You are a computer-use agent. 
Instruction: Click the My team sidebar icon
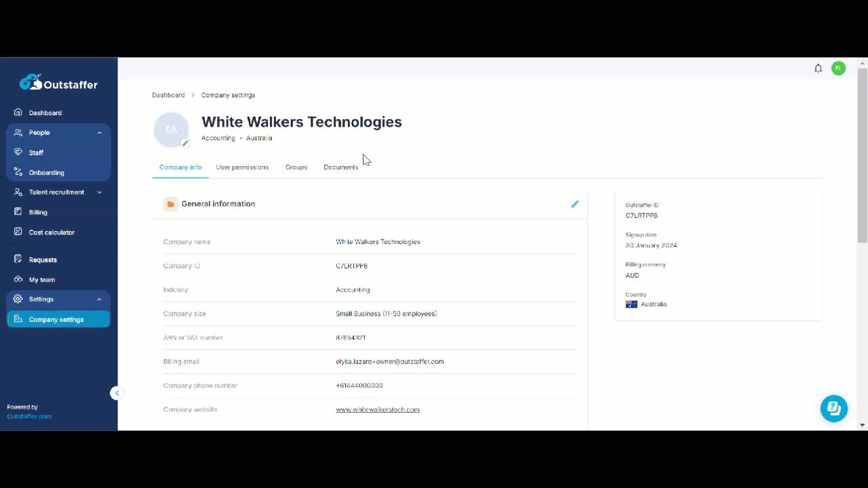pyautogui.click(x=18, y=279)
